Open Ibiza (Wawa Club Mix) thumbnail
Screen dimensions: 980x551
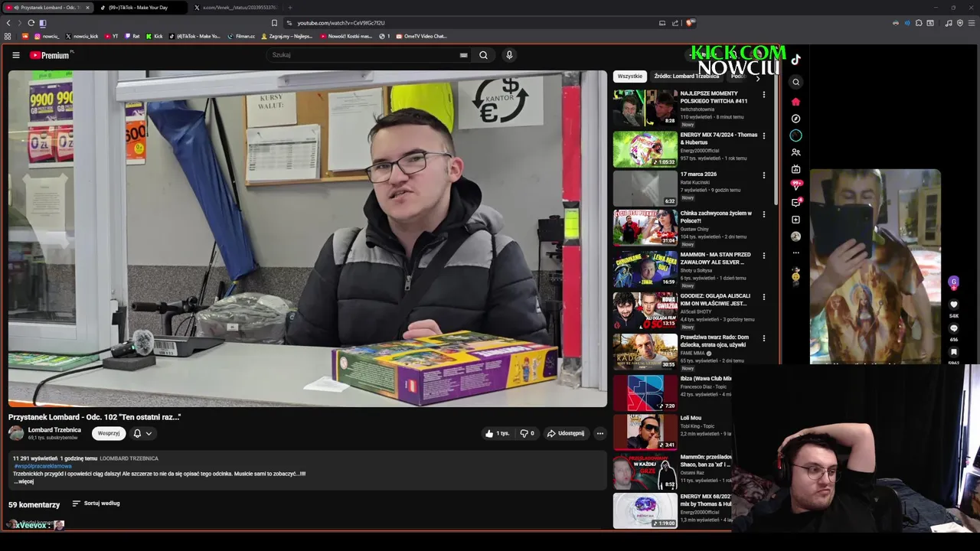coord(645,393)
